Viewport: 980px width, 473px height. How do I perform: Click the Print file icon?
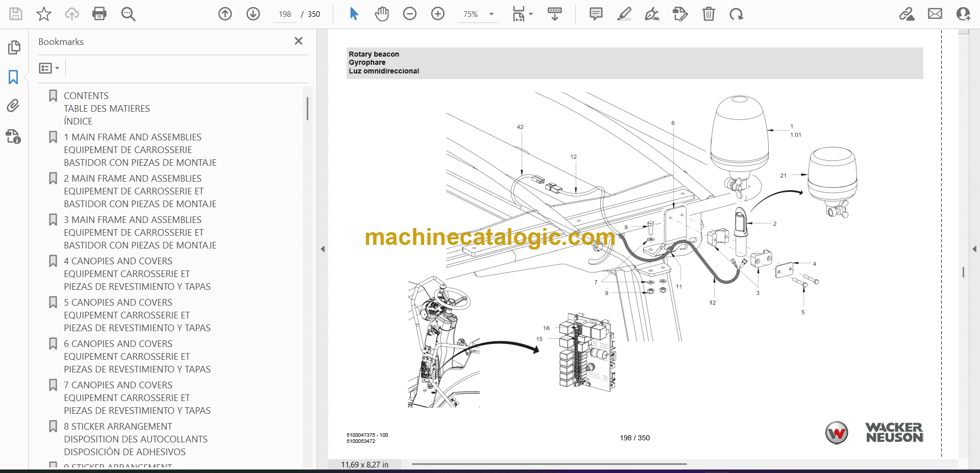(x=100, y=14)
